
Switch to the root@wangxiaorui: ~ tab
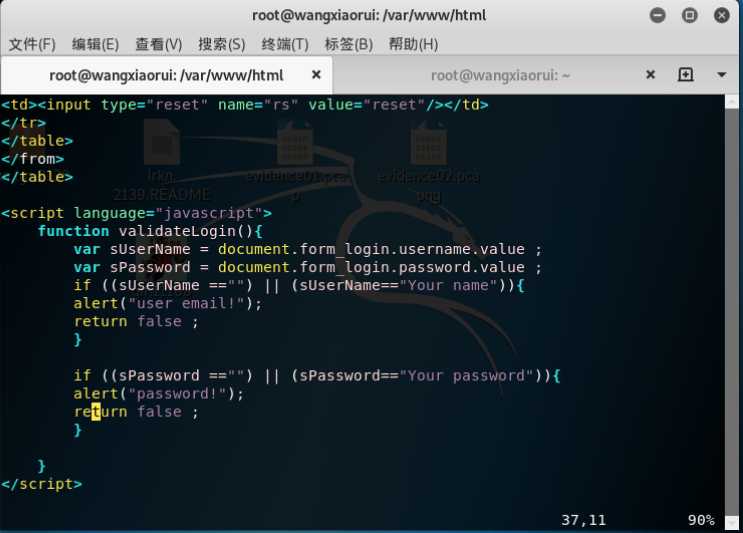pos(500,75)
